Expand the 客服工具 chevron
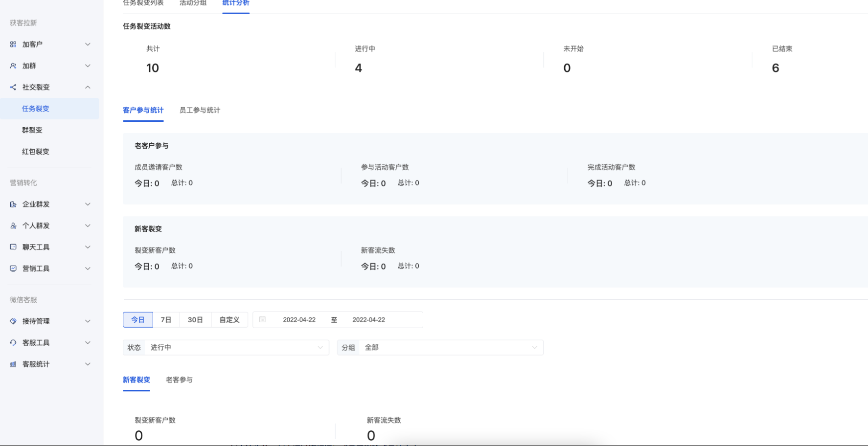Viewport: 868px width, 446px height. (88, 343)
